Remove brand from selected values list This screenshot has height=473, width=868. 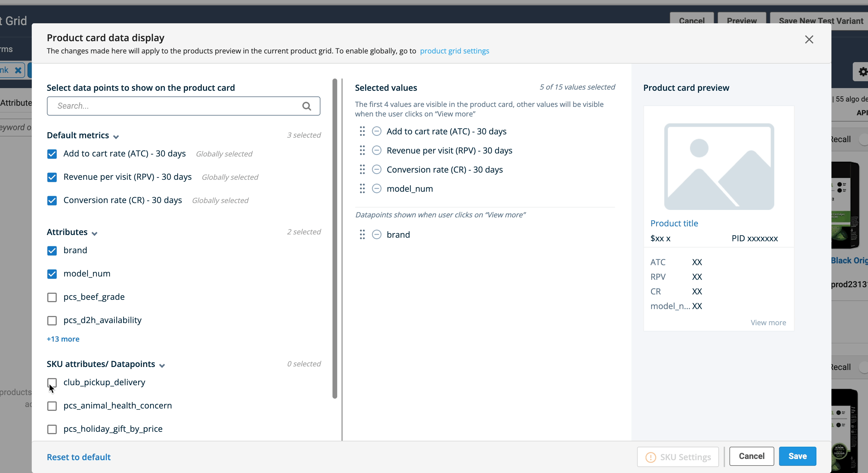(x=376, y=234)
